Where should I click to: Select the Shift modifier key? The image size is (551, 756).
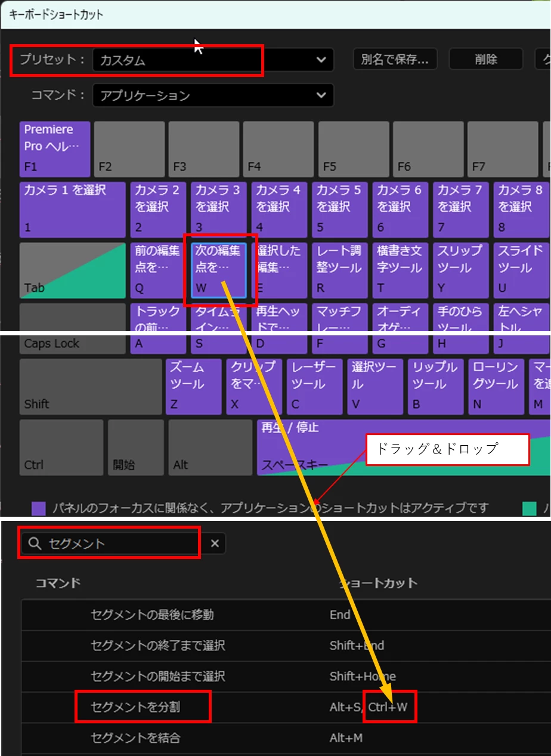pyautogui.click(x=91, y=387)
